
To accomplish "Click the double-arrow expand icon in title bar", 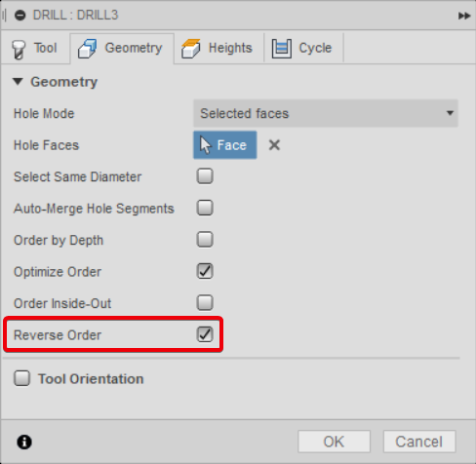I will pyautogui.click(x=464, y=16).
